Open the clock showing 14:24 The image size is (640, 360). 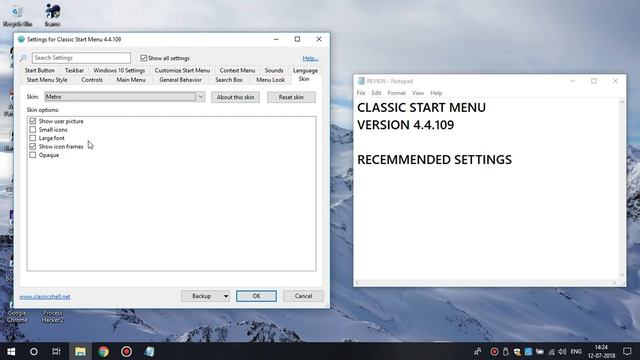(601, 351)
